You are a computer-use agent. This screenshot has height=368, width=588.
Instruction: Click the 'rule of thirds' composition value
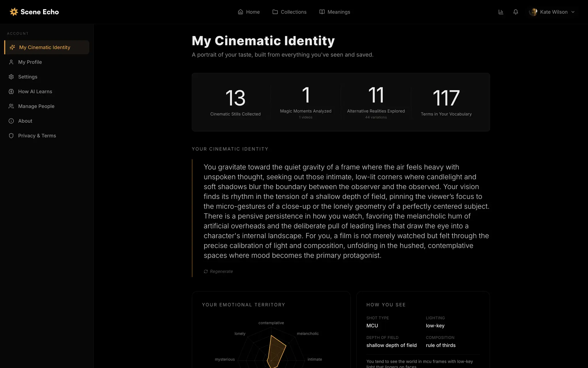pos(440,345)
